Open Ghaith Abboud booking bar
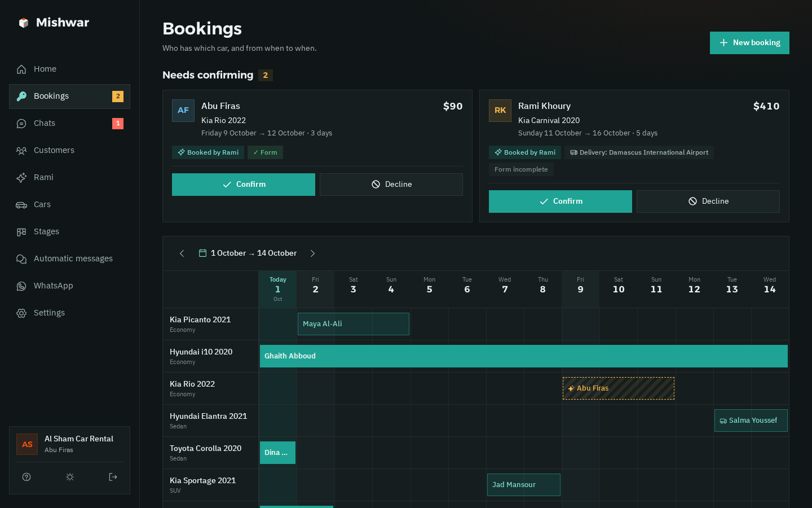 tap(524, 356)
